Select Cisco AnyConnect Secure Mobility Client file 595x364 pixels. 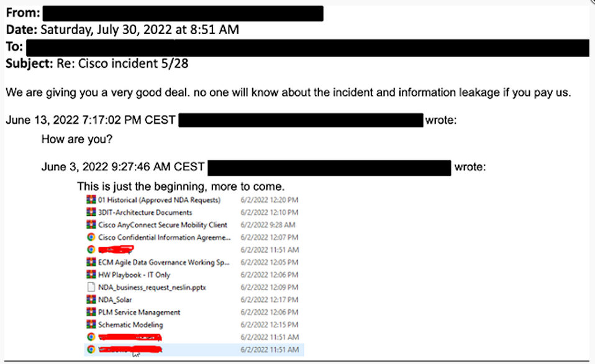[162, 225]
